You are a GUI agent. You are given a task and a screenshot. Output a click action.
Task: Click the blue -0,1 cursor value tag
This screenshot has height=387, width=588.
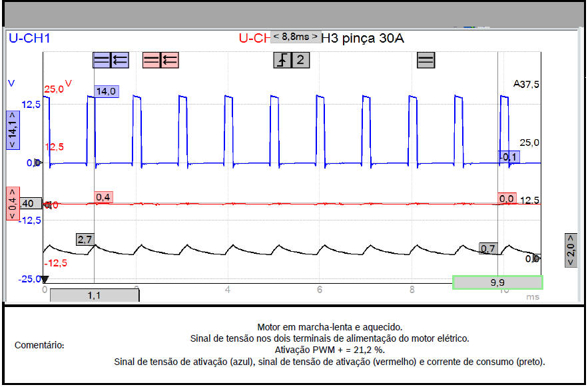tap(509, 157)
